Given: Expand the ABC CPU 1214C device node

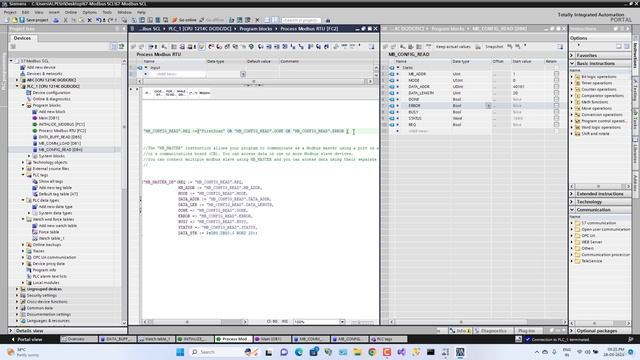Looking at the screenshot, I should (17, 80).
